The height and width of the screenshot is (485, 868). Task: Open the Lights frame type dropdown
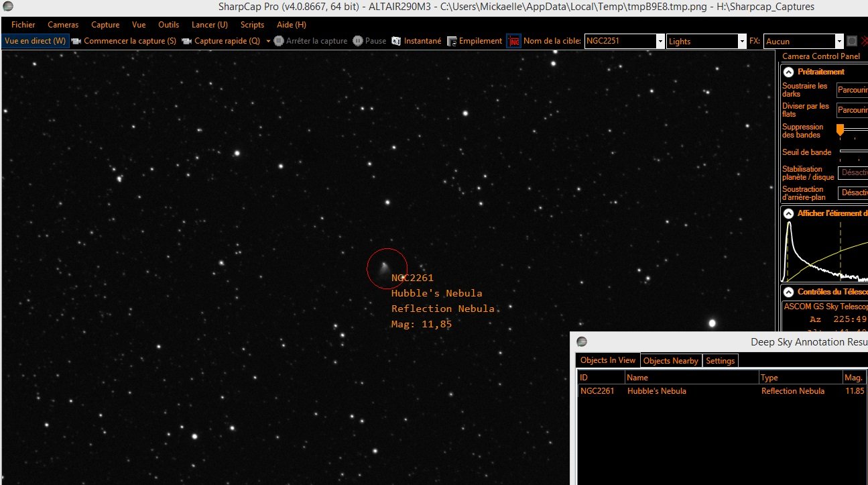[741, 41]
